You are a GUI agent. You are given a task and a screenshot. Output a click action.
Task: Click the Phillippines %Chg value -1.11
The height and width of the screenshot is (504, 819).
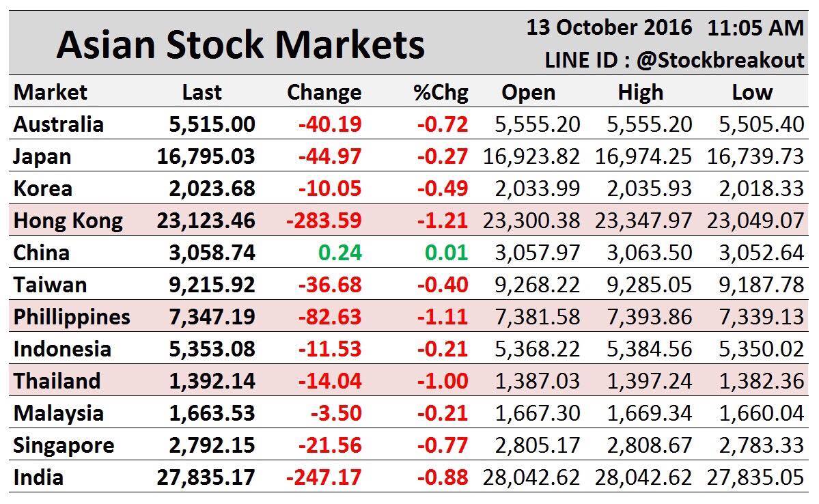point(444,317)
